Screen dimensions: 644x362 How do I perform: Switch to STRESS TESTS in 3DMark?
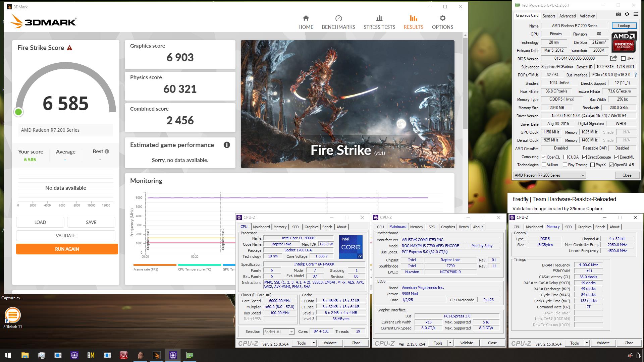(379, 22)
